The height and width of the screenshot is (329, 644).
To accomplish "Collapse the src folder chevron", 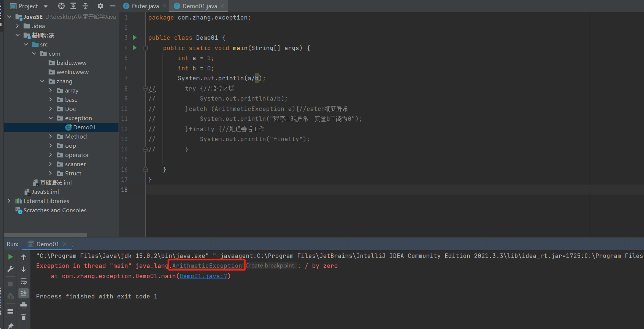I will click(x=26, y=44).
